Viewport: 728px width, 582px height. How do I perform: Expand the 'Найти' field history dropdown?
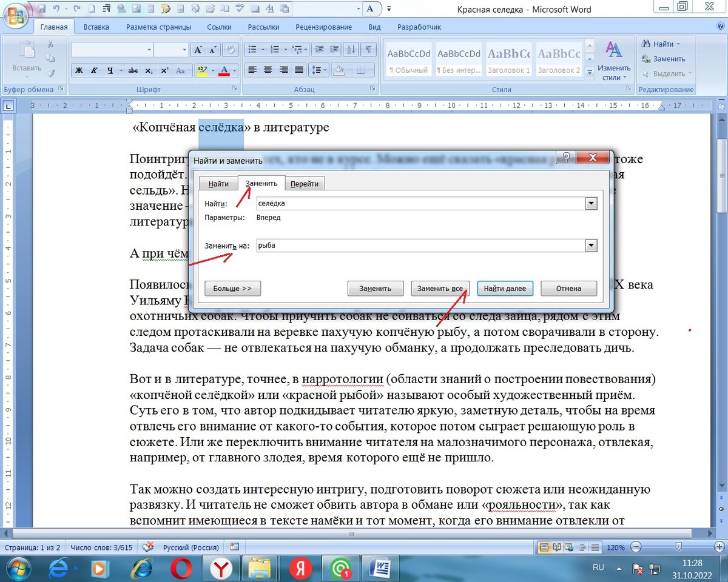pyautogui.click(x=591, y=204)
